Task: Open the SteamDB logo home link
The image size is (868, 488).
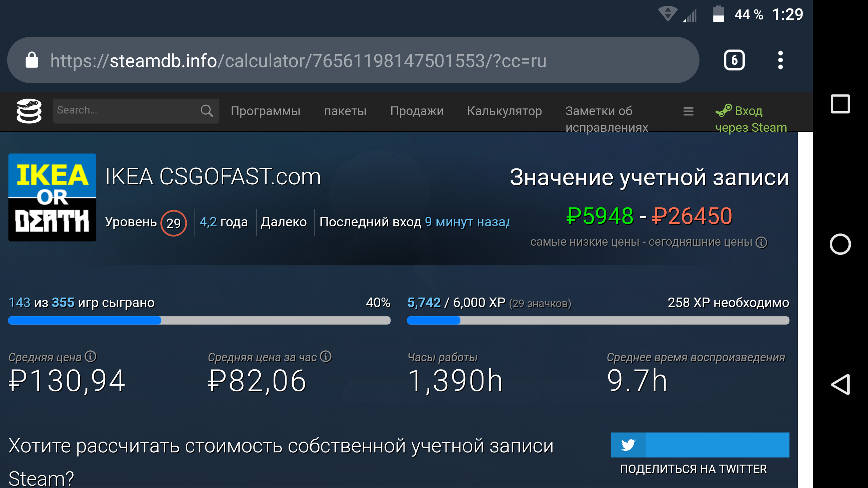Action: [29, 111]
